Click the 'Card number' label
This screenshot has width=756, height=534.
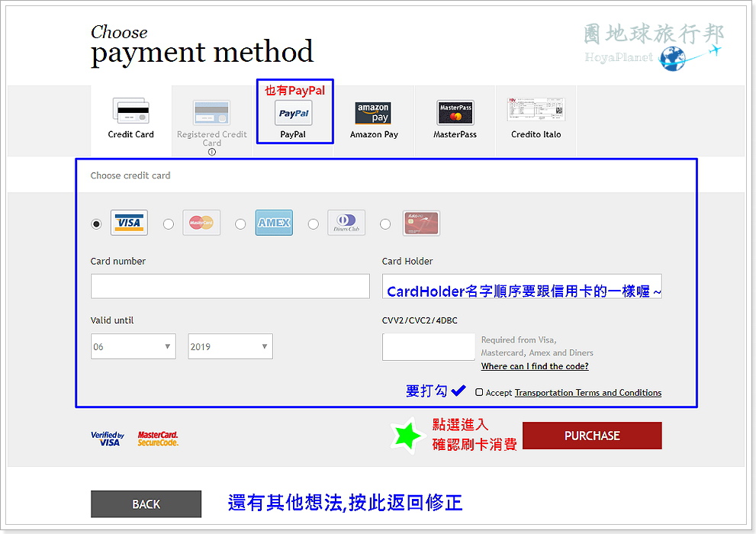(118, 261)
